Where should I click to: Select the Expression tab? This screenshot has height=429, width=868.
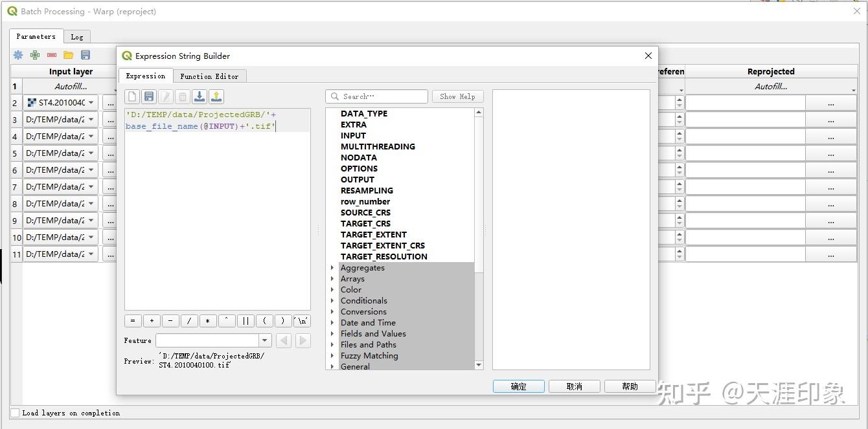tap(146, 76)
